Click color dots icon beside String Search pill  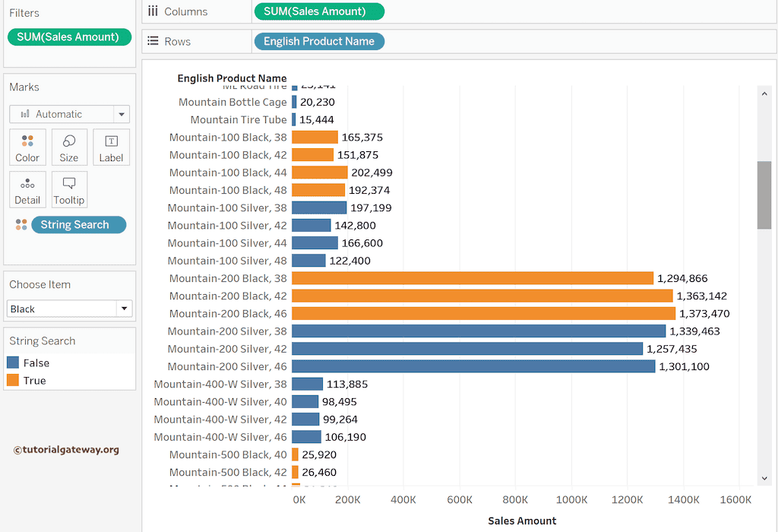[21, 225]
